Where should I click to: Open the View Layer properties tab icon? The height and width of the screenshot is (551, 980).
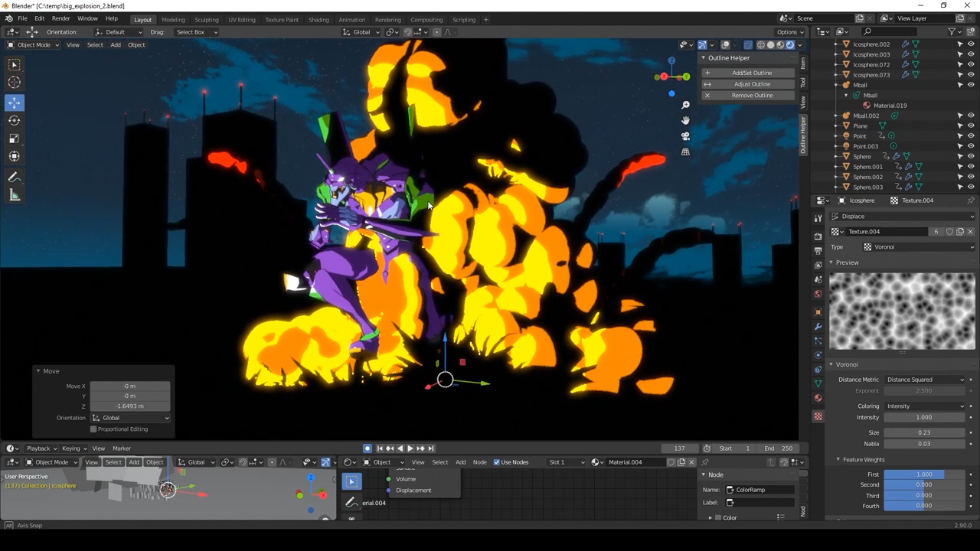point(818,265)
